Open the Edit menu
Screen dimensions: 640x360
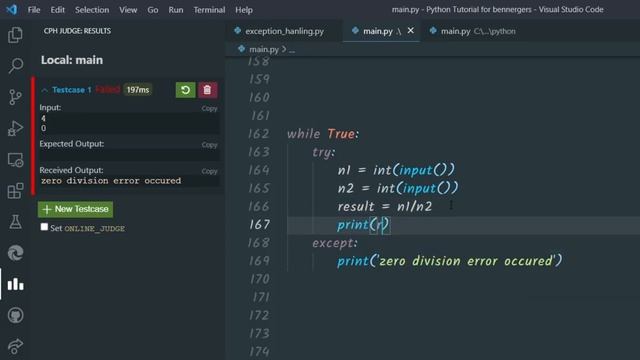58,10
